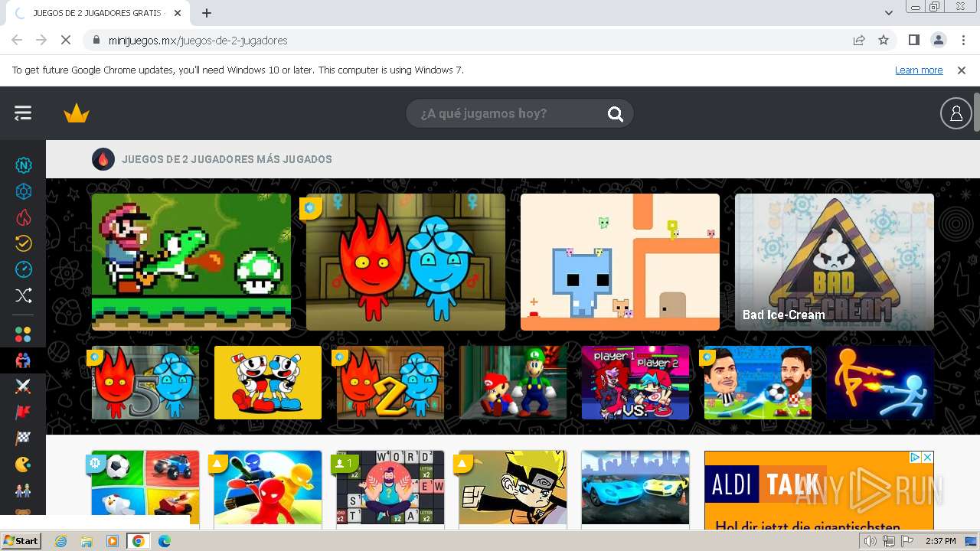The height and width of the screenshot is (551, 980).
Task: Expand the tab search chevron
Action: 889,13
